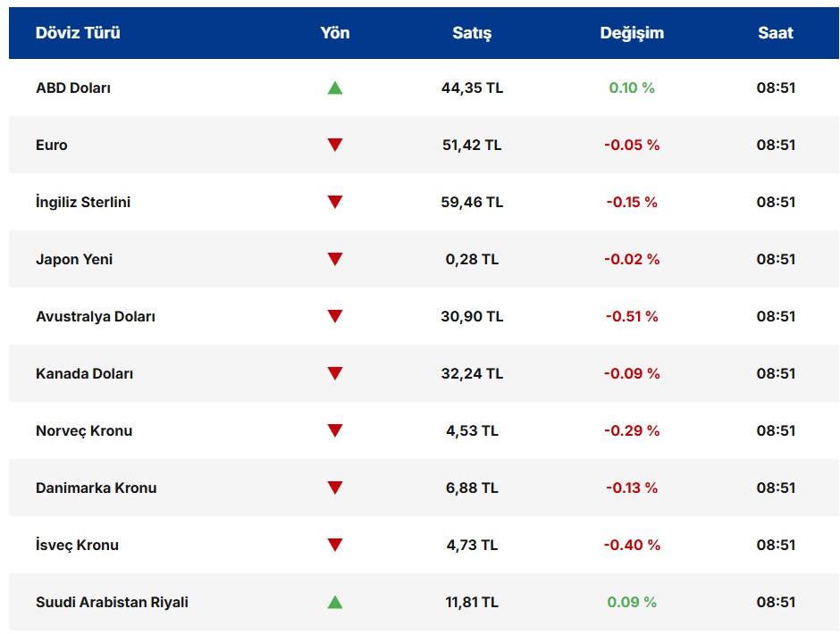Sort by the Satış column header
Screen dimensions: 840x634
pos(472,33)
